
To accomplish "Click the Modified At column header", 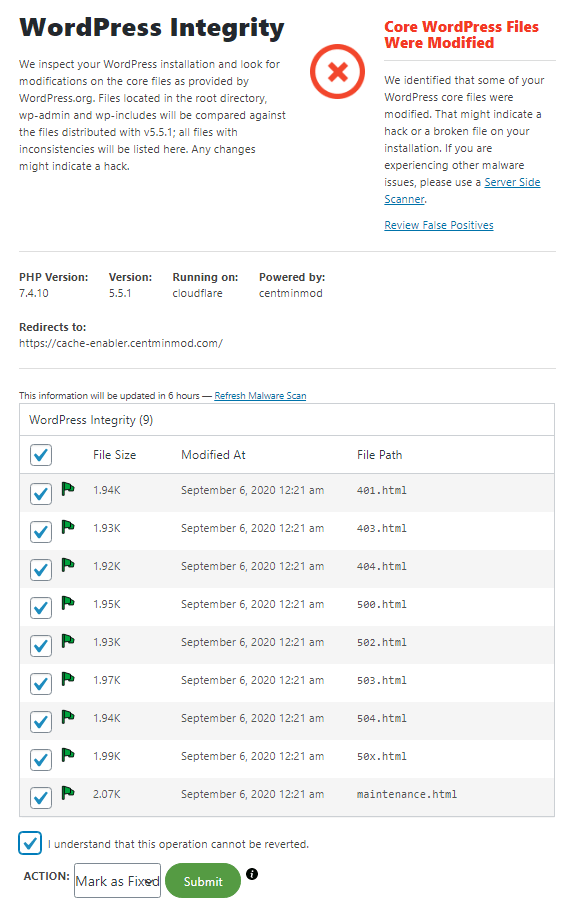I will [213, 455].
